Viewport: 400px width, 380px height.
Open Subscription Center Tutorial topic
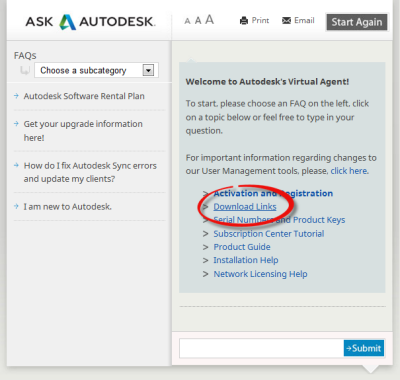click(x=269, y=234)
